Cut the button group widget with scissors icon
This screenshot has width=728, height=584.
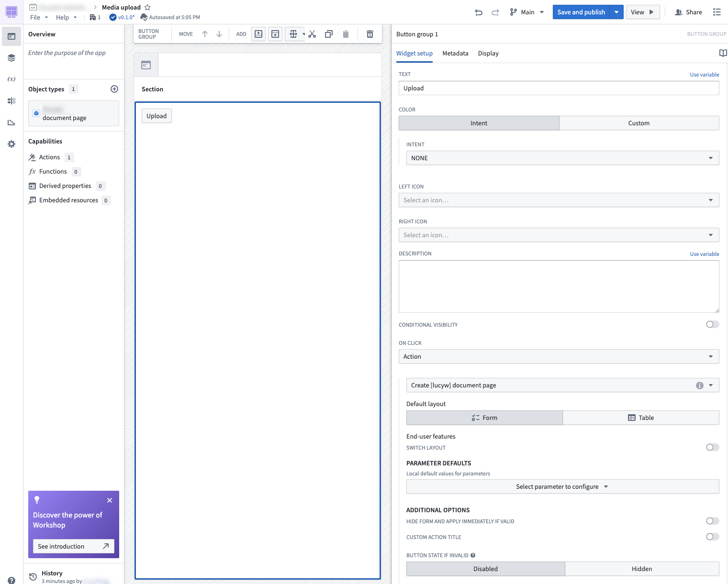click(x=312, y=33)
